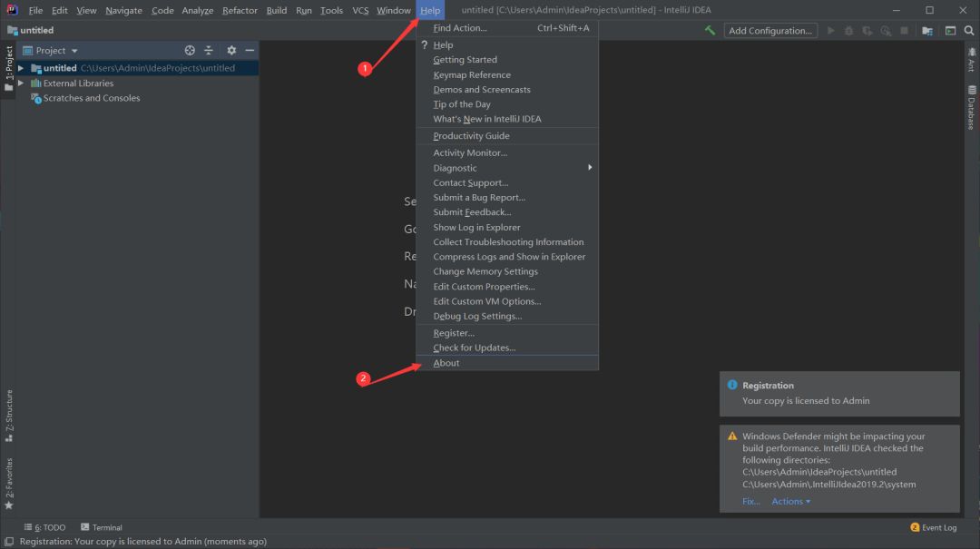Select Register... in Help menu
This screenshot has width=980, height=549.
point(507,333)
